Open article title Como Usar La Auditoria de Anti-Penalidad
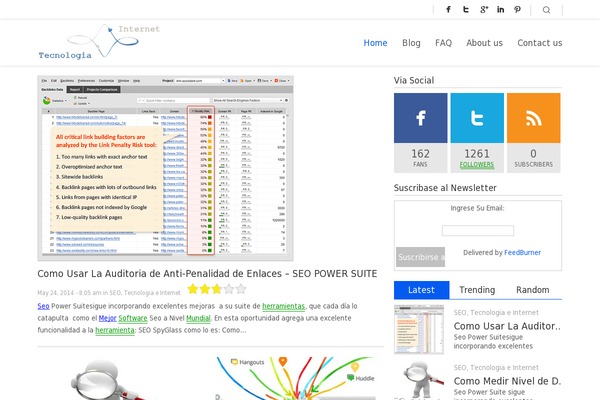The image size is (600, 400). coord(207,274)
